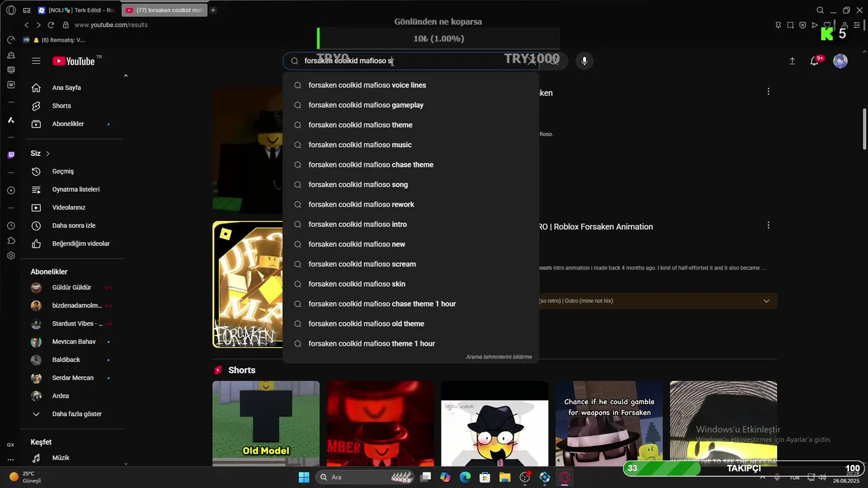Open the ad blocker shield icon

point(802,25)
